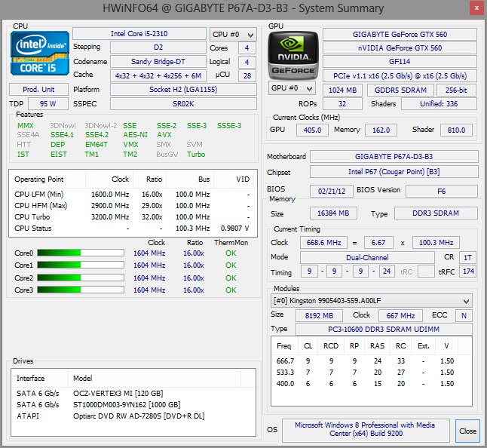Click the Prod. Unit button

coord(38,90)
